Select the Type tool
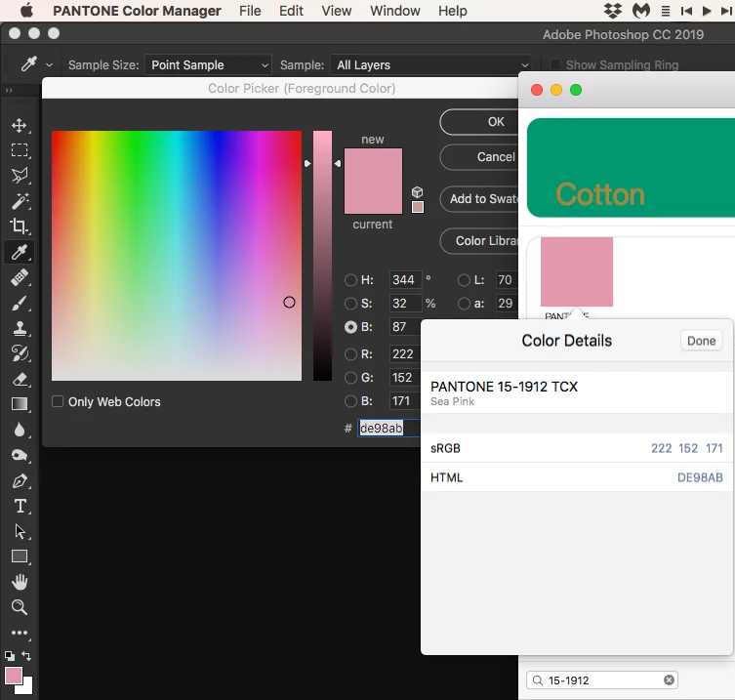This screenshot has width=735, height=700. click(x=20, y=507)
